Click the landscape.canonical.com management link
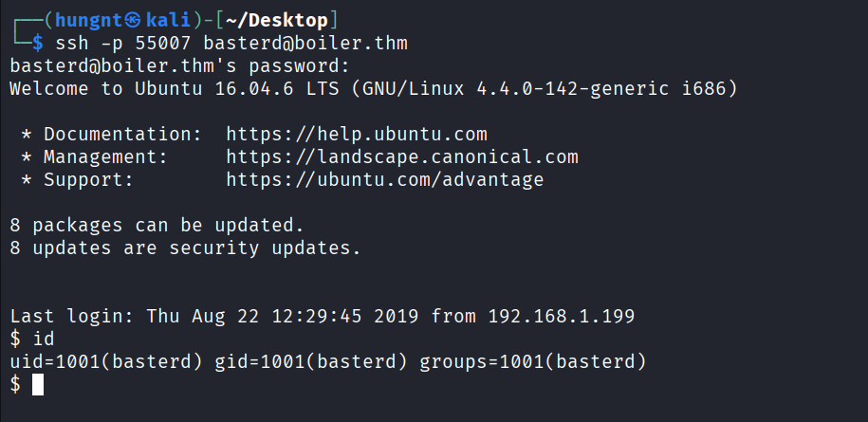The width and height of the screenshot is (868, 422). 402,156
